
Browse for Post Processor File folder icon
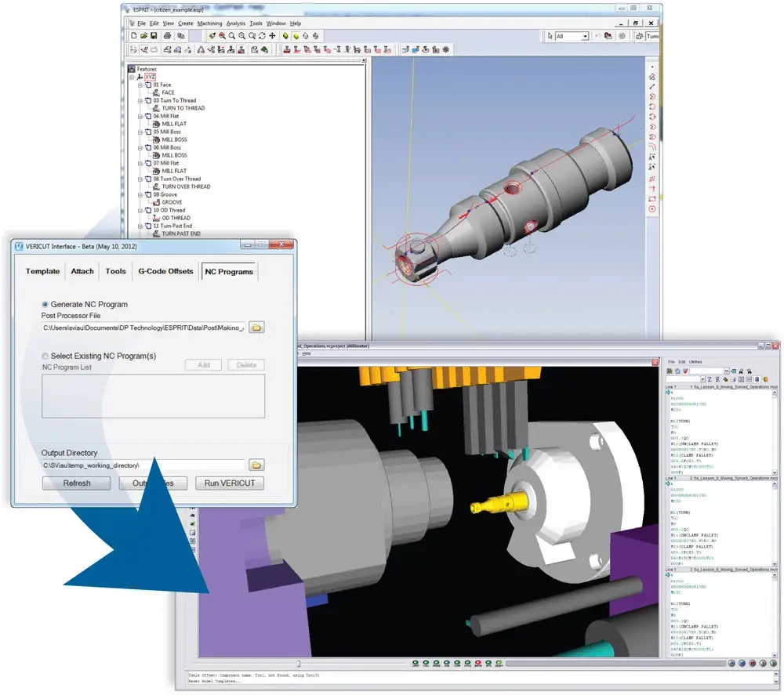(256, 328)
